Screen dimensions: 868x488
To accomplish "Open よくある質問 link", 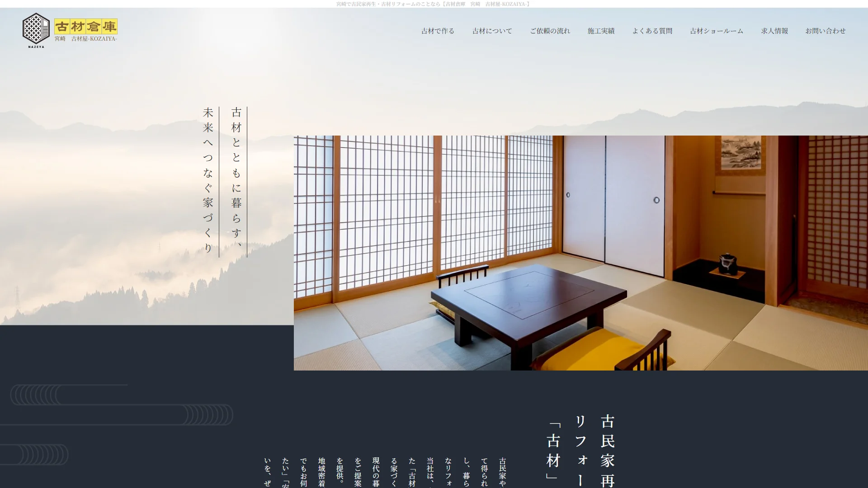I will pos(652,31).
